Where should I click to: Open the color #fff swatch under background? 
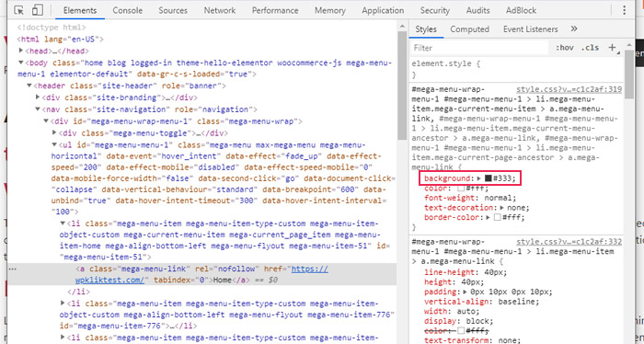pyautogui.click(x=461, y=188)
